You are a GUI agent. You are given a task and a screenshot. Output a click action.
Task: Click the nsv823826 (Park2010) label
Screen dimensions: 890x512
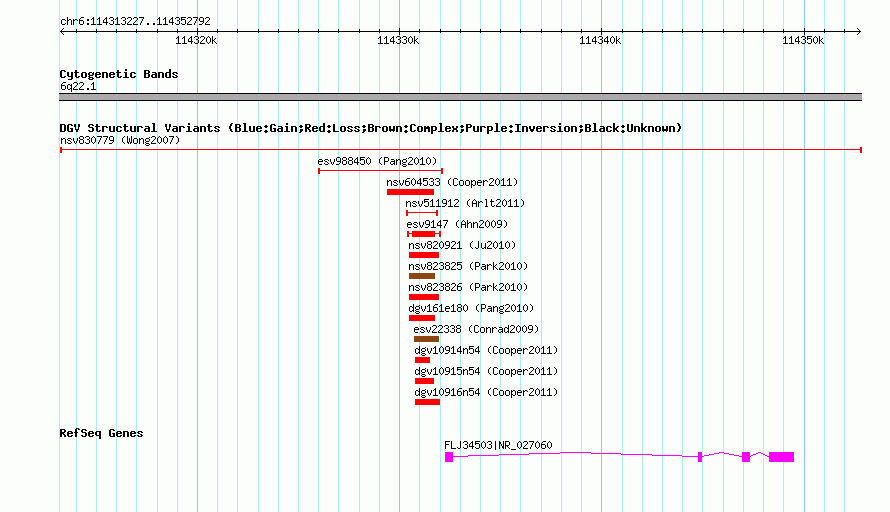(x=468, y=287)
